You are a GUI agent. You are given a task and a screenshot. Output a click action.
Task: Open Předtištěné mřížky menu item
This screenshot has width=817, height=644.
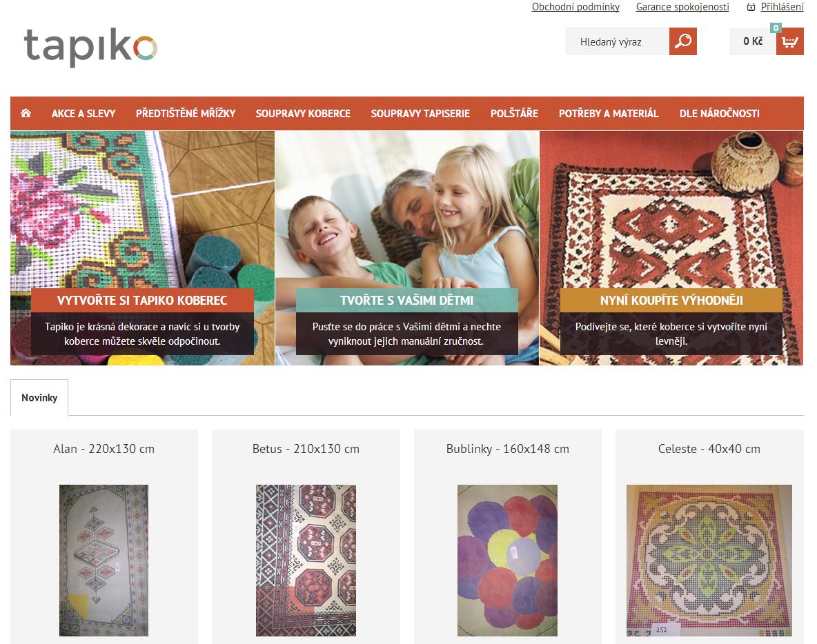(x=186, y=113)
